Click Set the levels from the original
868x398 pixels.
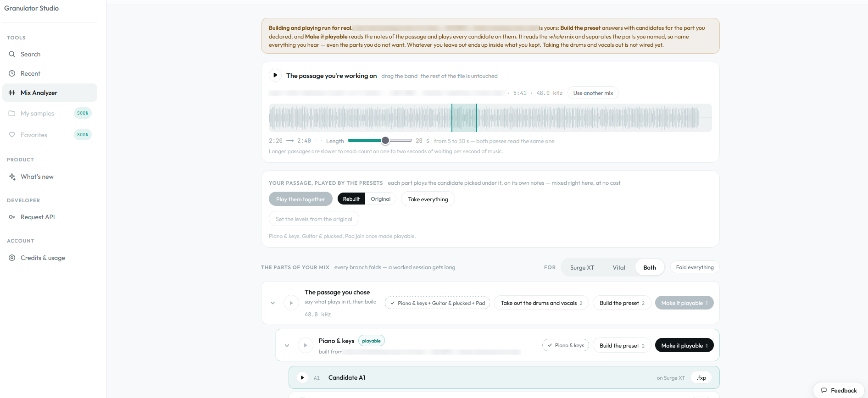(314, 219)
